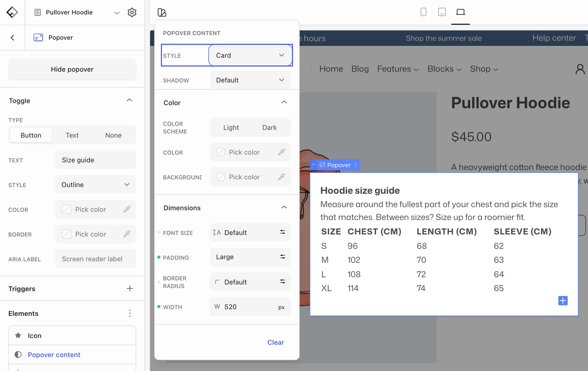Image resolution: width=588 pixels, height=371 pixels.
Task: Open Border radius Default field
Action: (x=250, y=282)
